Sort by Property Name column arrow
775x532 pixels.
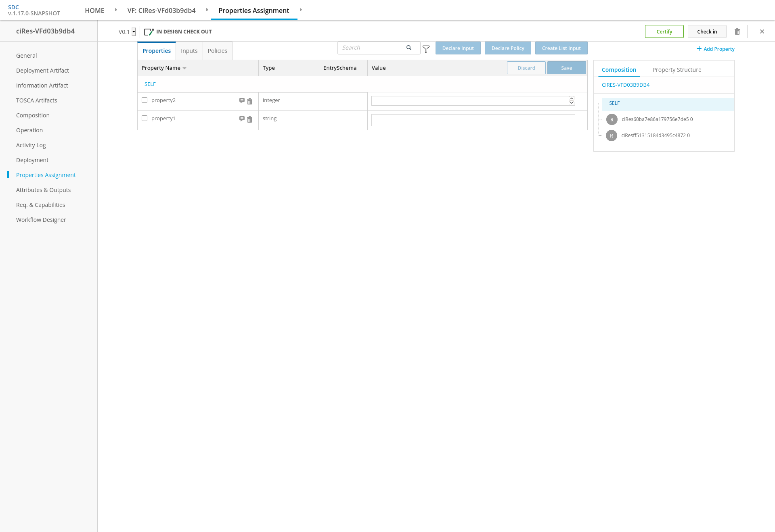tap(184, 68)
